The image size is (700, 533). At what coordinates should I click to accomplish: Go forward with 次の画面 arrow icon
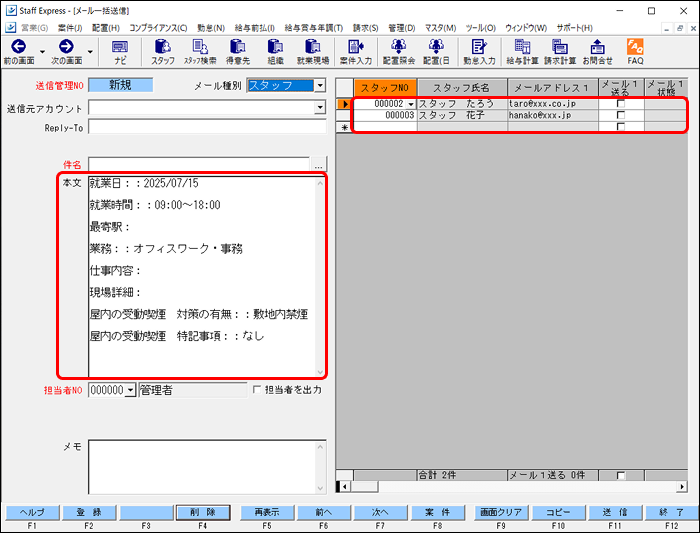(66, 46)
